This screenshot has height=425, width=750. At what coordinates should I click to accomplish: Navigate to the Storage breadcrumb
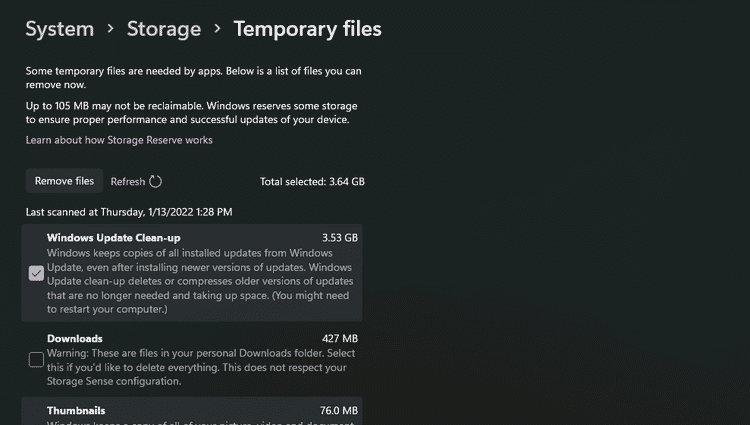coord(163,29)
